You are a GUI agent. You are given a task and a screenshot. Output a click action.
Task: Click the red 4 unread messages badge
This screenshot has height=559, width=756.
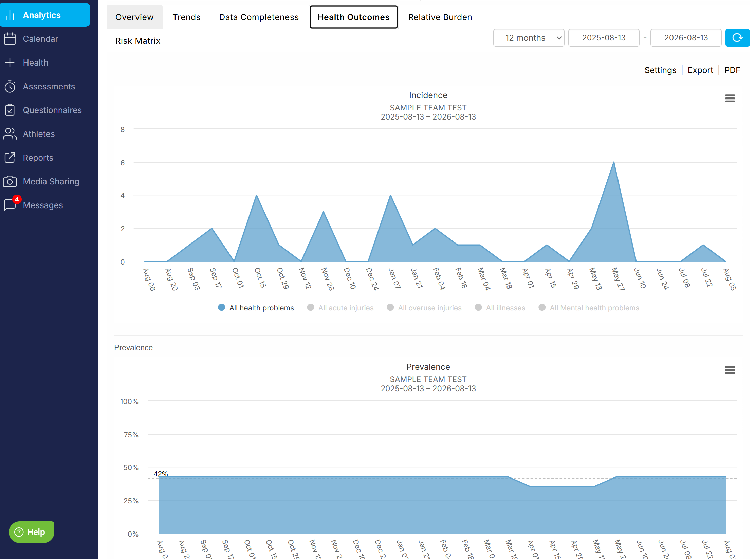point(17,199)
